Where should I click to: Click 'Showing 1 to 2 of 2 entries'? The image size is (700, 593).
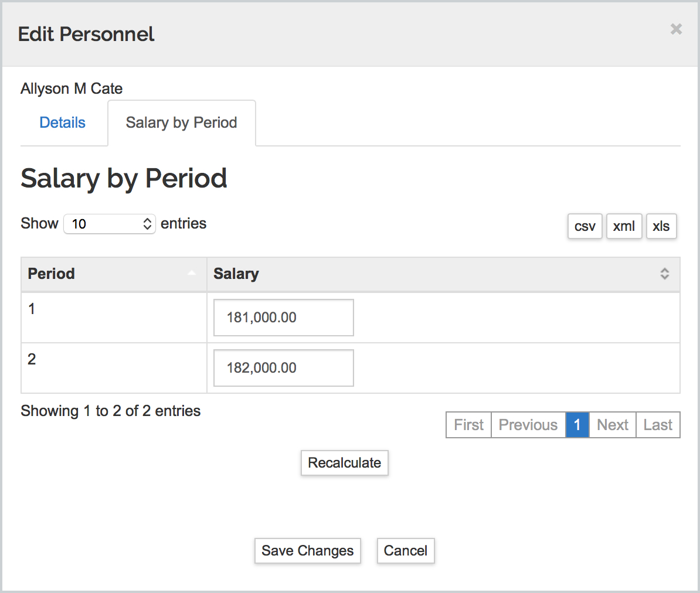point(111,411)
